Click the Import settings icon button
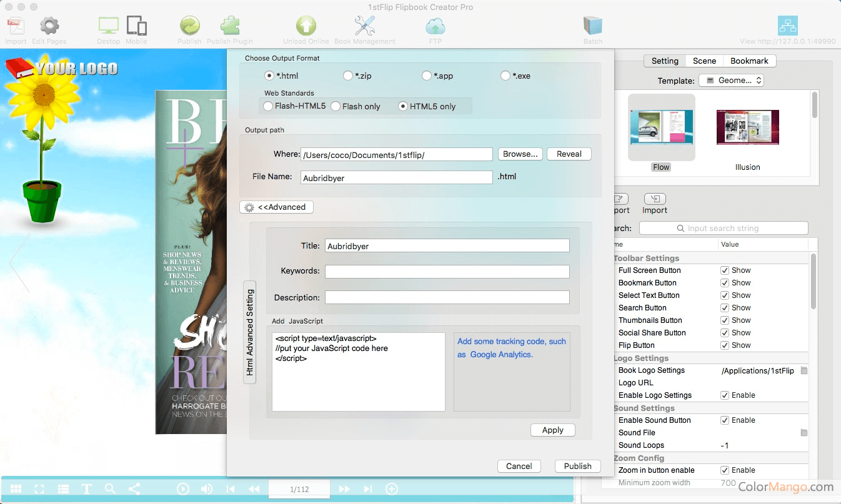 click(655, 199)
